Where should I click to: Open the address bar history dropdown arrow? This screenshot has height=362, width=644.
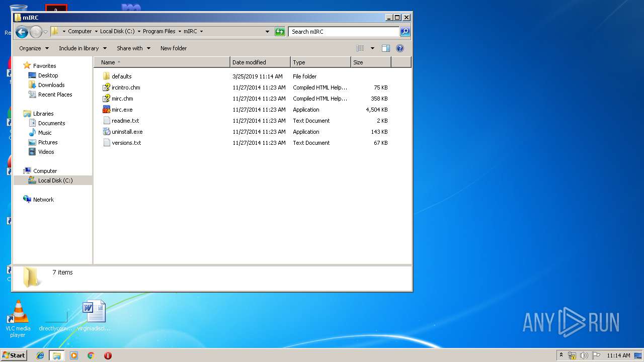(267, 32)
